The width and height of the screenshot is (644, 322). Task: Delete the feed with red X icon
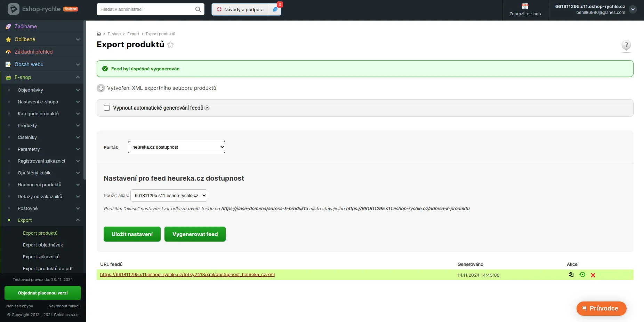click(593, 275)
